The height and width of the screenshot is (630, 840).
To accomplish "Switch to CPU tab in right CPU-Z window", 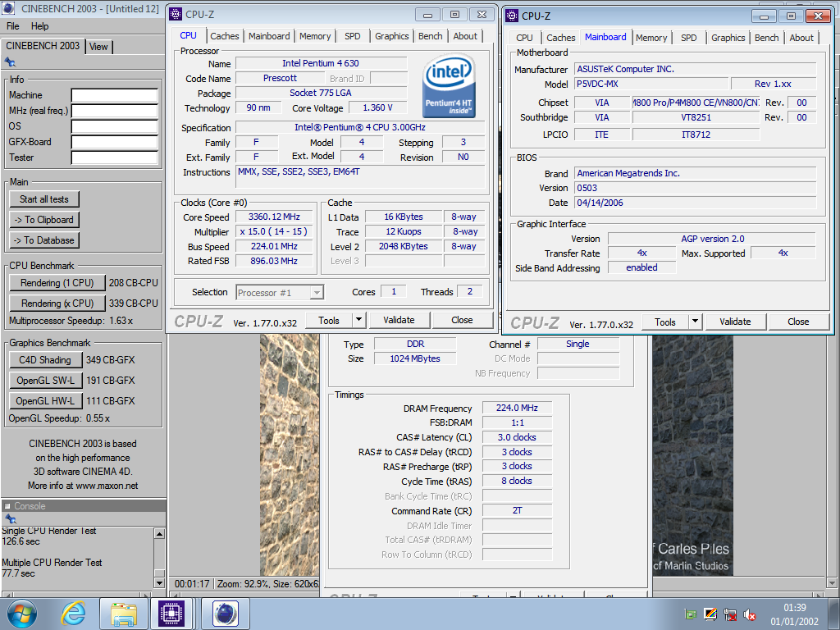I will click(x=524, y=38).
